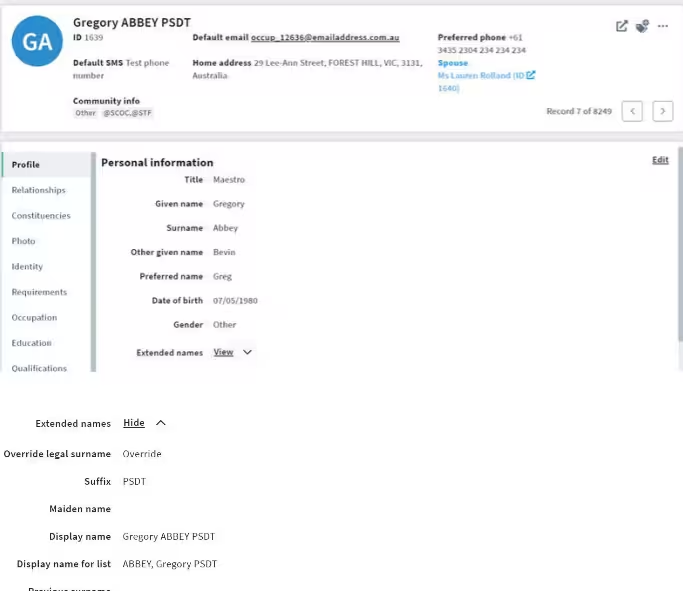Click ID value 1639
The height and width of the screenshot is (591, 683).
(x=94, y=37)
